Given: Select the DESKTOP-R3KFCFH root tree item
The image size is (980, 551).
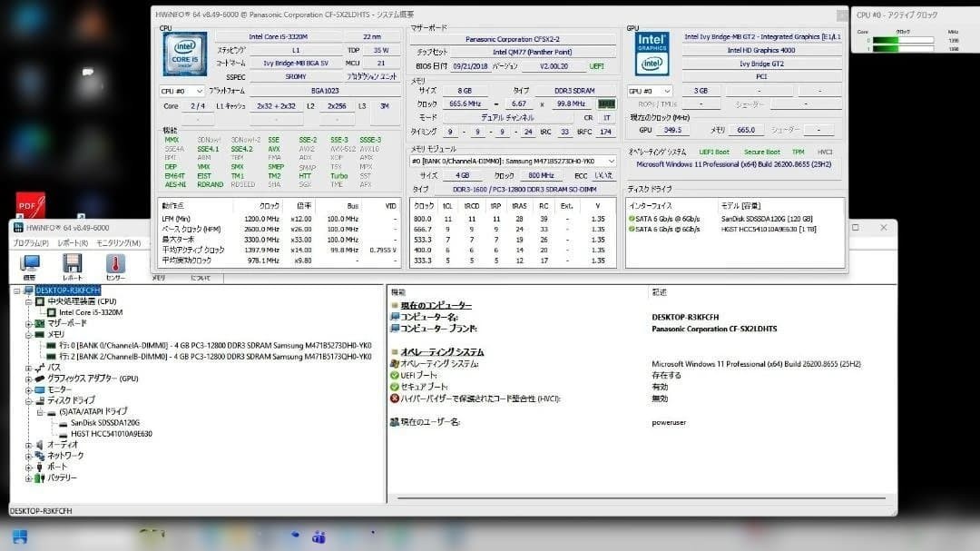Looking at the screenshot, I should click(x=67, y=290).
